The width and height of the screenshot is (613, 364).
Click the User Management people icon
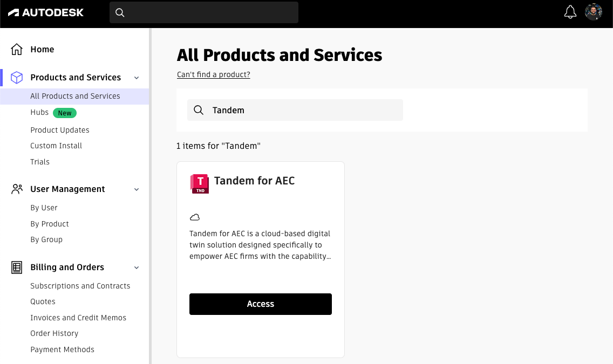(x=17, y=189)
